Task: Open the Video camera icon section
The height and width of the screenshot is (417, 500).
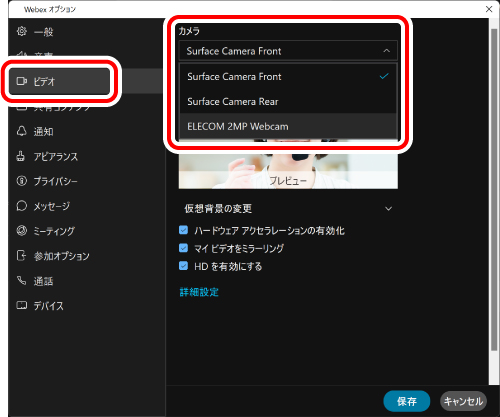Action: pos(22,81)
